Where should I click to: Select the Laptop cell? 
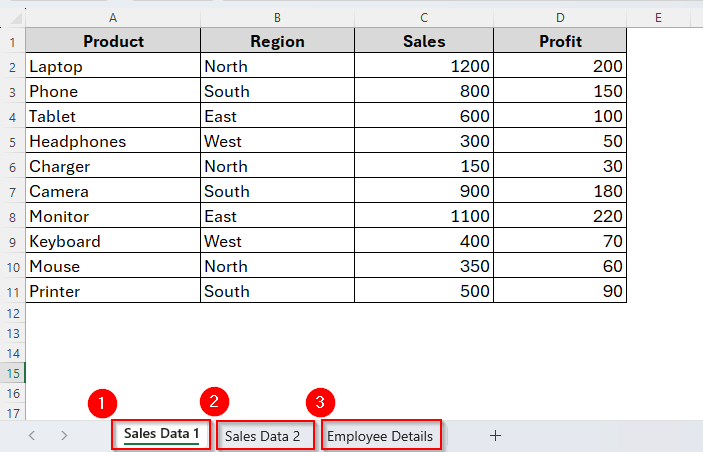click(x=113, y=66)
